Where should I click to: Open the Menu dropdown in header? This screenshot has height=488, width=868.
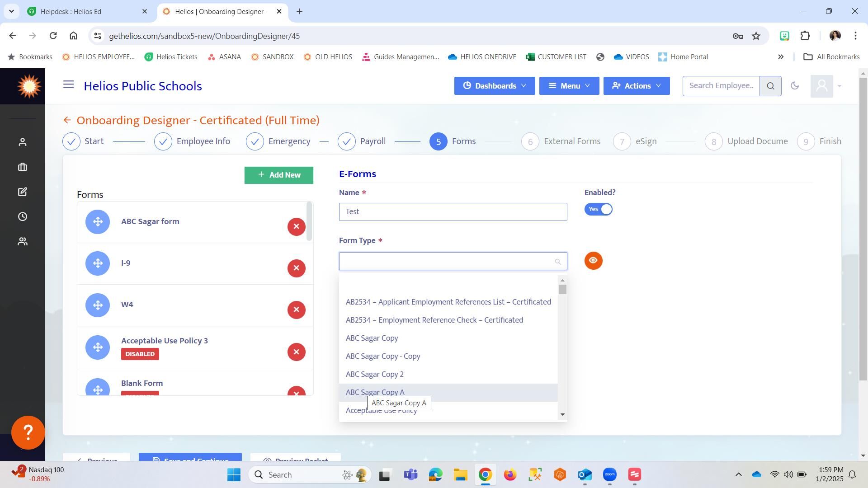(569, 86)
